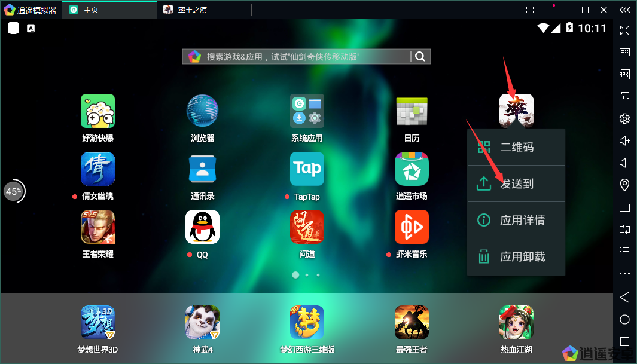Launch 梦想世界3D from the dock
Viewport: 637px width, 364px height.
[x=97, y=322]
